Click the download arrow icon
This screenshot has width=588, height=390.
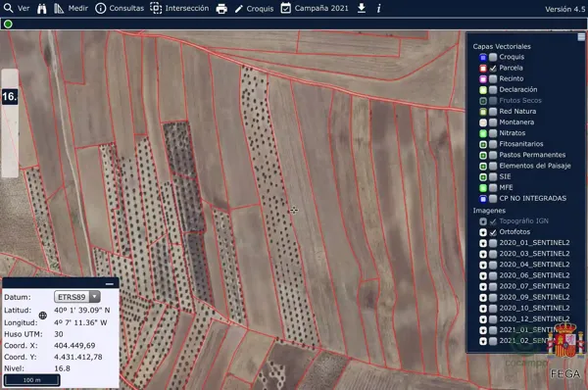click(361, 8)
